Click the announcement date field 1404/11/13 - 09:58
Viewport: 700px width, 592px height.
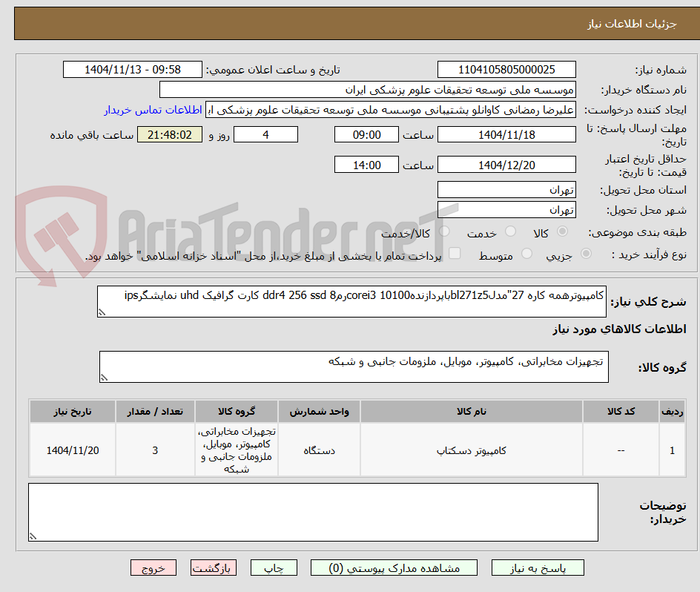[x=133, y=70]
